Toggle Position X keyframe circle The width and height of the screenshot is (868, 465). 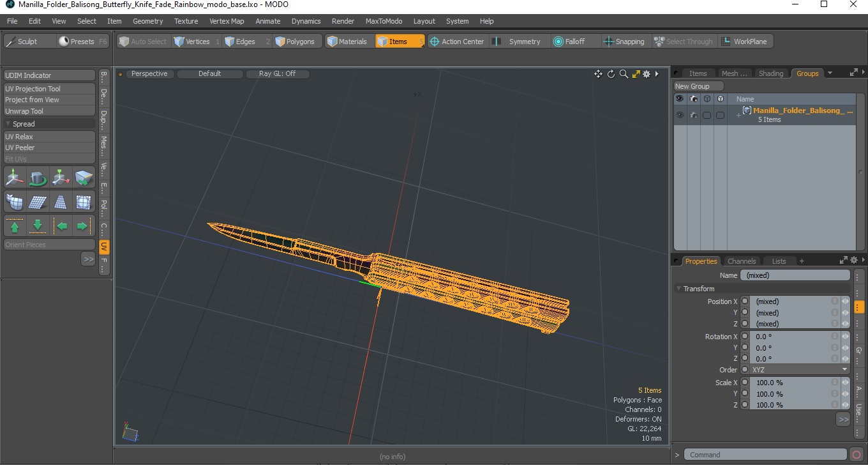tap(745, 301)
